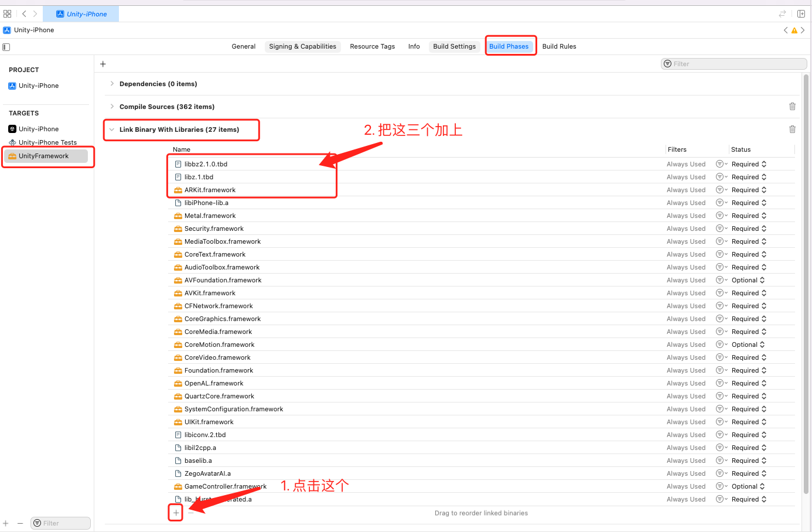
Task: Select the Unity-iPhone Tests target
Action: 47,142
